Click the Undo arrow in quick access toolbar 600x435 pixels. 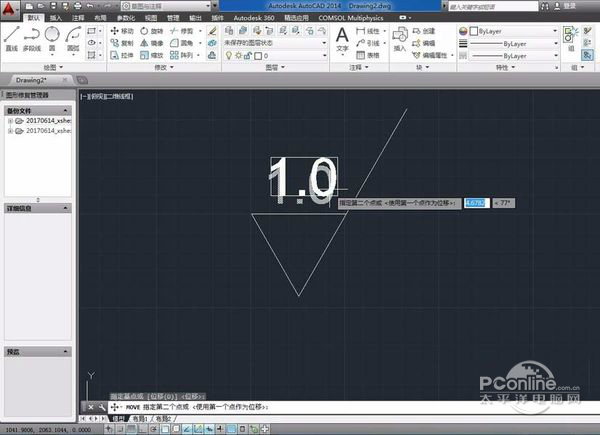(90, 6)
